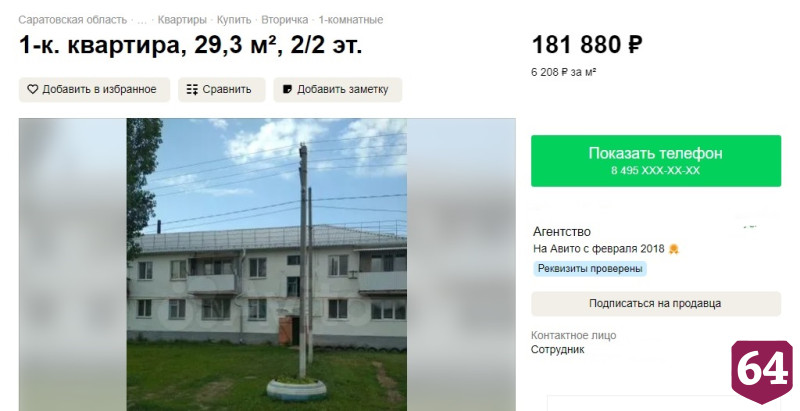Viewport: 800px width, 411px height.
Task: Open the apartment building photo
Action: [x=267, y=265]
